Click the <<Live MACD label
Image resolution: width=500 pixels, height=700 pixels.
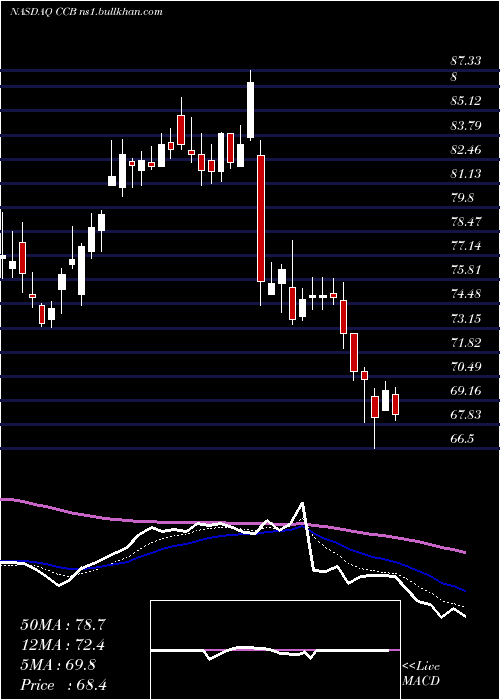(421, 674)
